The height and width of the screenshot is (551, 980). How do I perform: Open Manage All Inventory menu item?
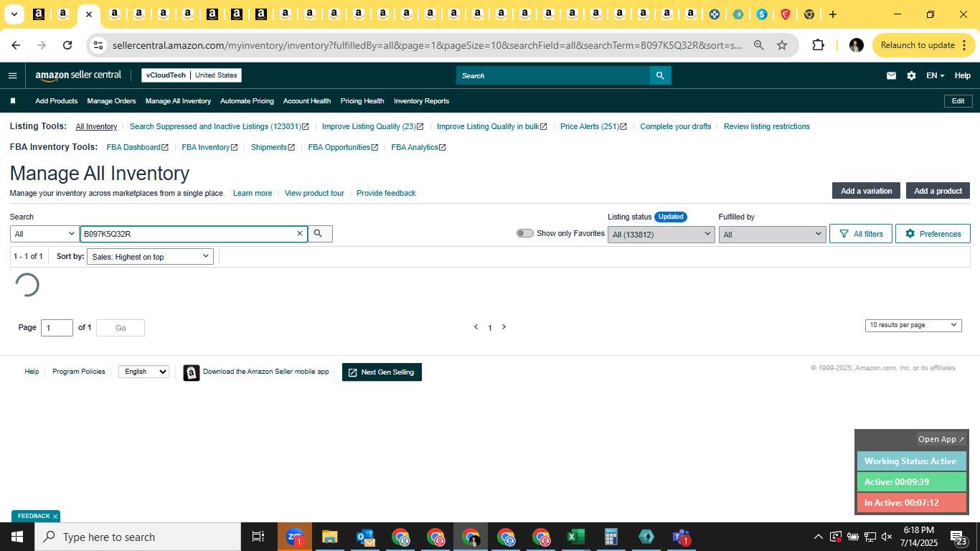click(178, 101)
